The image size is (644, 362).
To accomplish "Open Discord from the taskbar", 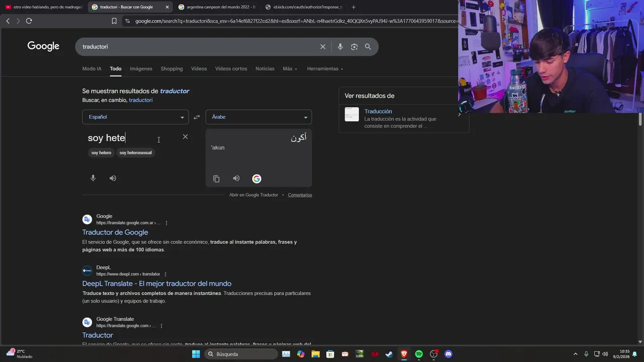I will [x=448, y=354].
